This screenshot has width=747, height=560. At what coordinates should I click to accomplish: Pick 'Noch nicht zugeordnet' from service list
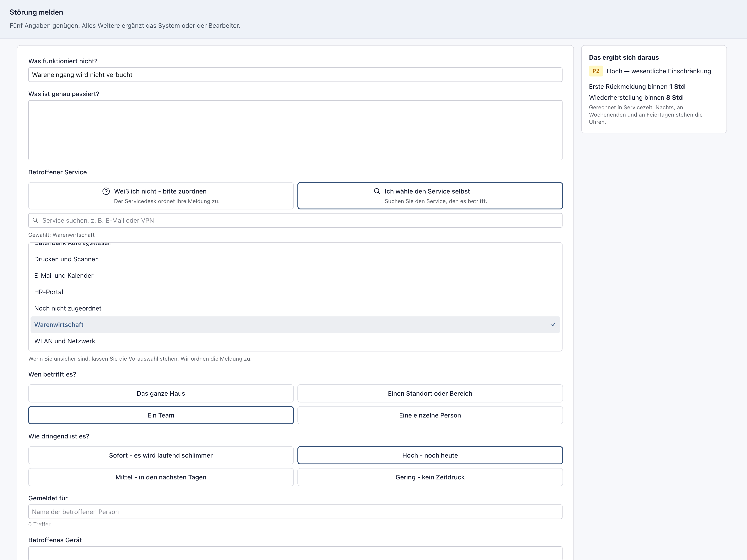click(295, 308)
